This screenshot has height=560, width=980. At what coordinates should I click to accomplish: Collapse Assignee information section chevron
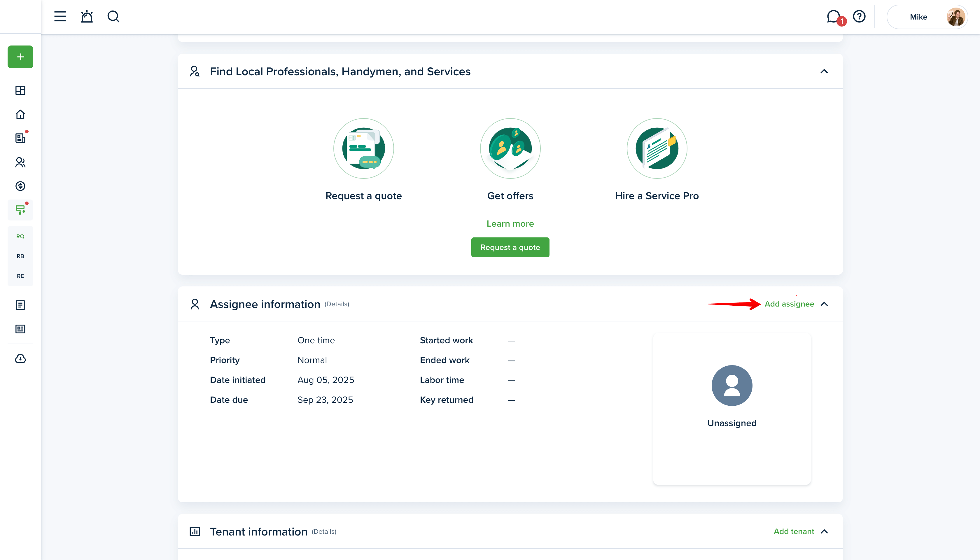(x=824, y=304)
